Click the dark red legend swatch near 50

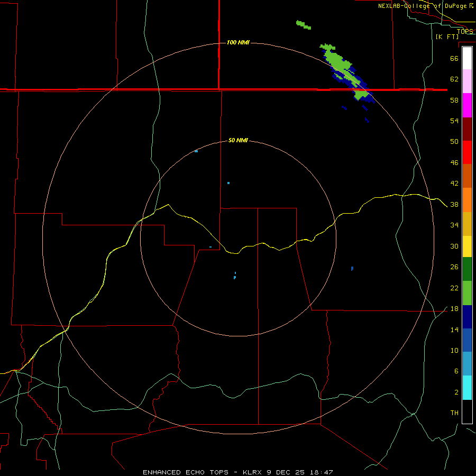(467, 129)
